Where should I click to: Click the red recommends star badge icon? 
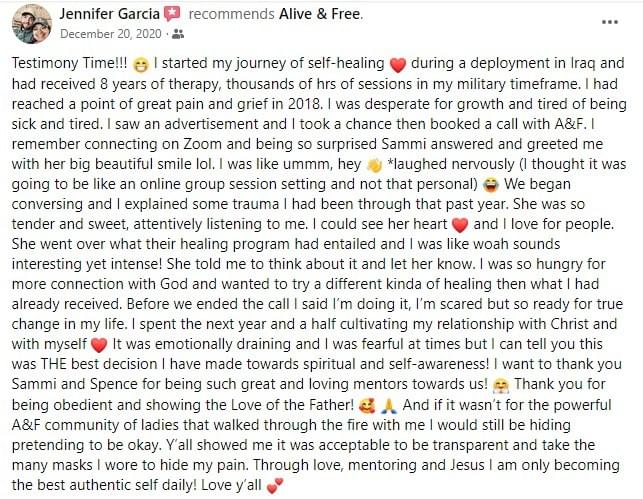click(172, 14)
